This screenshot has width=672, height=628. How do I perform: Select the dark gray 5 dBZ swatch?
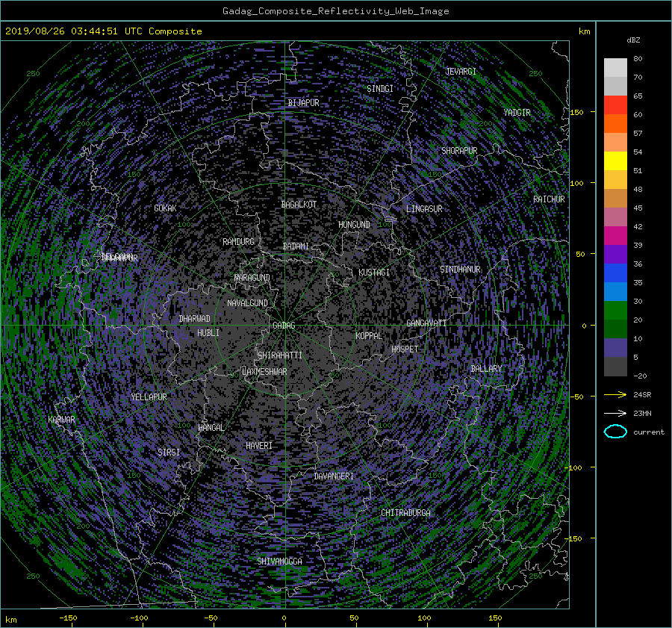tap(615, 367)
